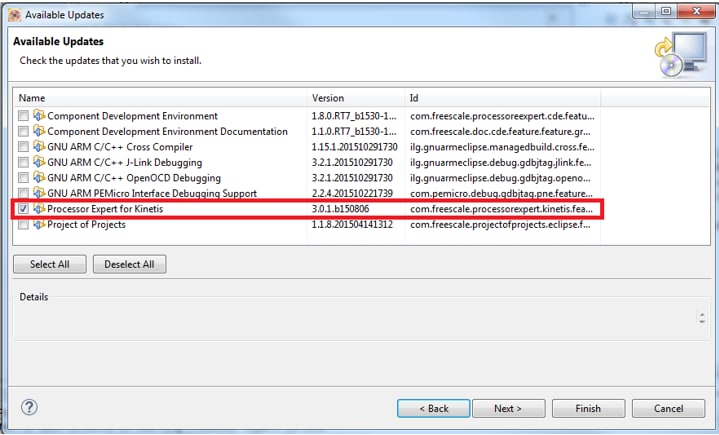The image size is (719, 435).
Task: Click the OpenOCD Debugging feature icon
Action: pyautogui.click(x=39, y=178)
